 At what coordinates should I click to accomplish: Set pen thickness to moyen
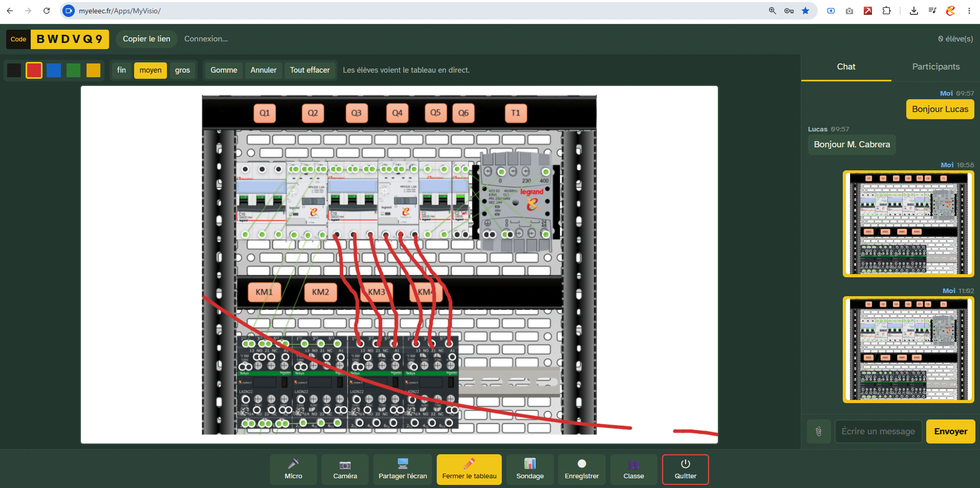151,70
